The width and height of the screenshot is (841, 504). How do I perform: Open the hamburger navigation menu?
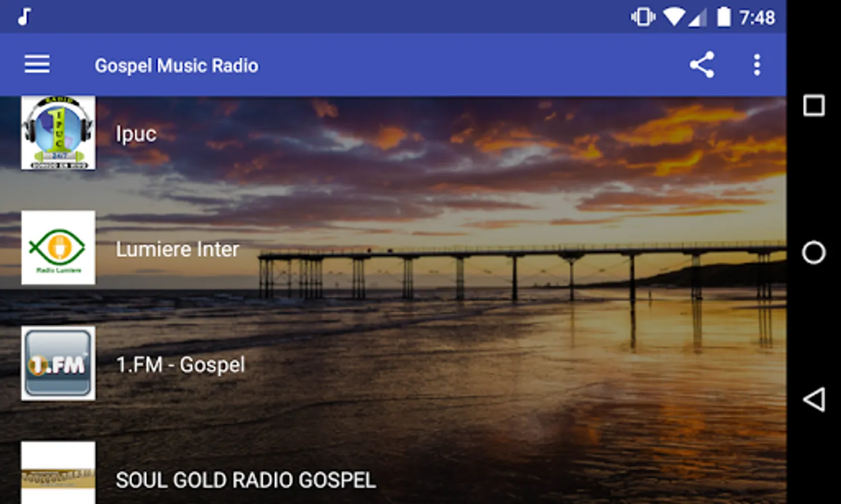pyautogui.click(x=37, y=65)
